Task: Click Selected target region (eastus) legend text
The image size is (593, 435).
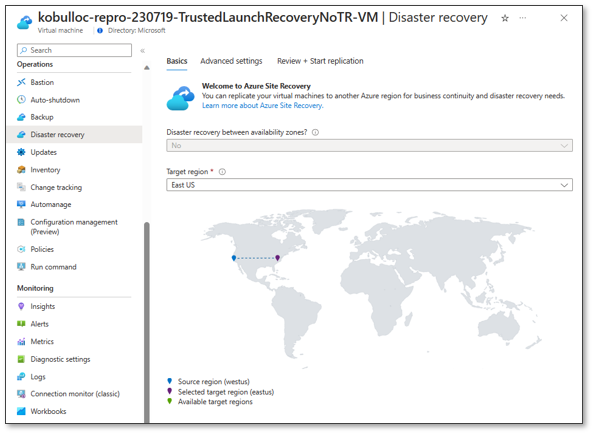Action: point(226,392)
